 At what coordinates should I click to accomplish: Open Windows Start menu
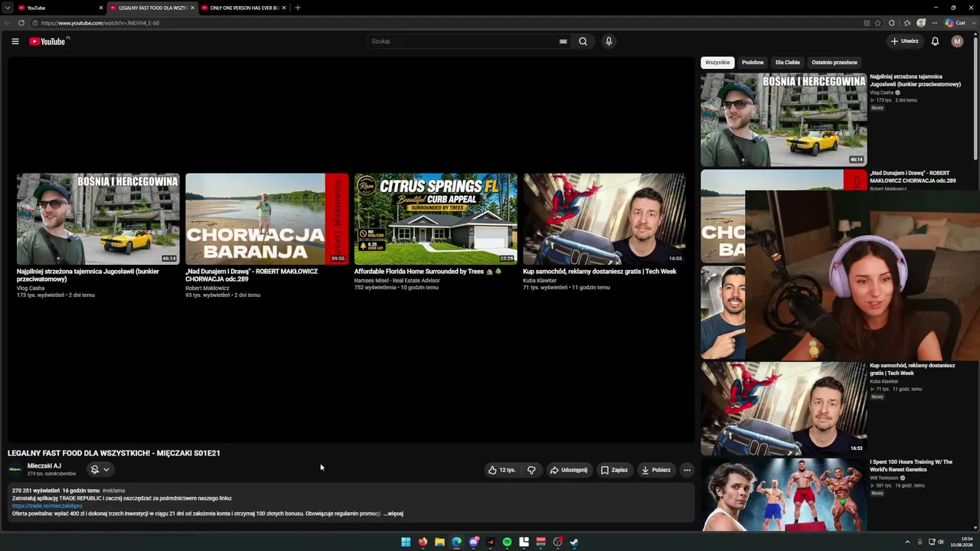(x=406, y=543)
